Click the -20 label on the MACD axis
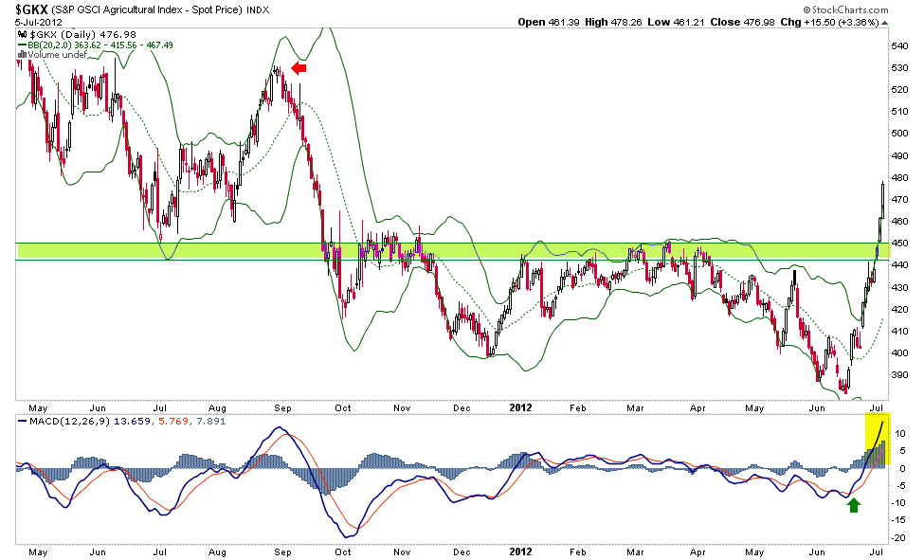The image size is (924, 560). [x=898, y=537]
